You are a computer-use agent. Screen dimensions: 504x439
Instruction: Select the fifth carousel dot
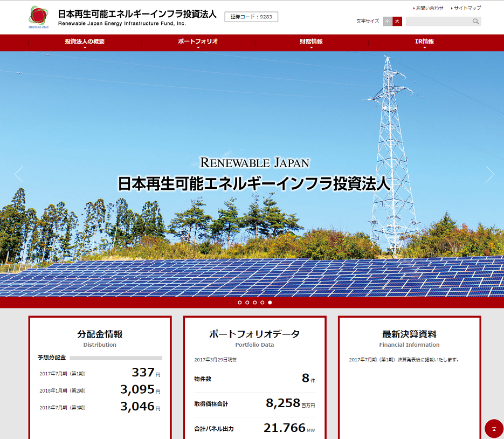pyautogui.click(x=270, y=303)
